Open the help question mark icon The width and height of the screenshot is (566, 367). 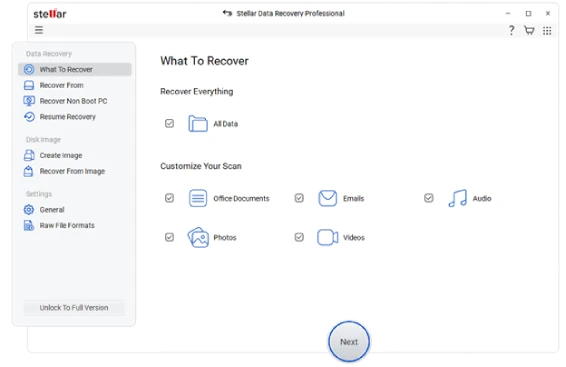[x=511, y=30]
